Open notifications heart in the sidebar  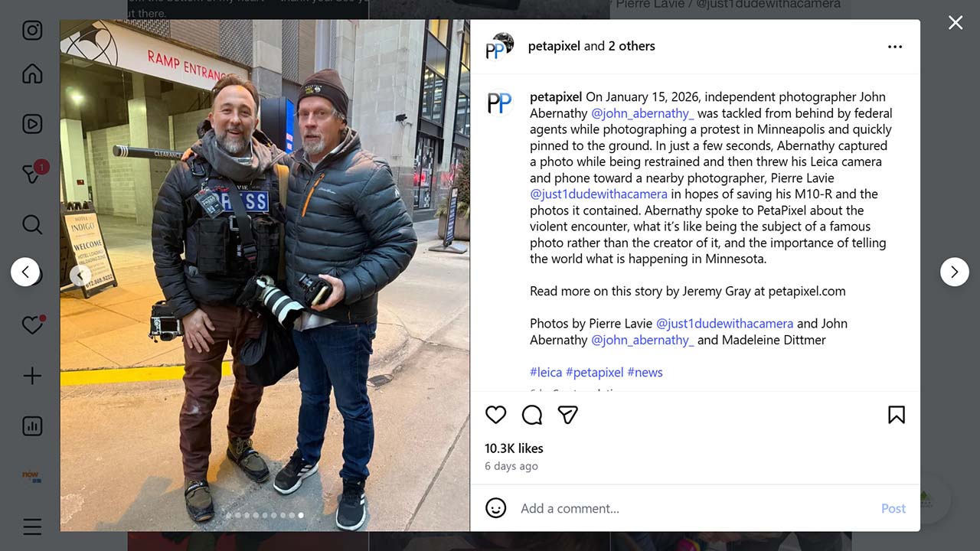pyautogui.click(x=32, y=324)
